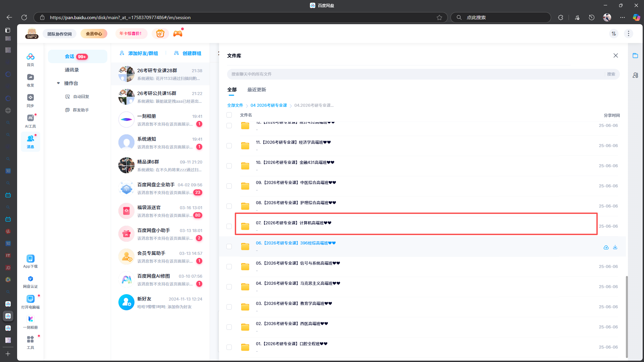Tick the select-all checkbox beside 文件名
Viewport: 644px width, 362px height.
(229, 115)
